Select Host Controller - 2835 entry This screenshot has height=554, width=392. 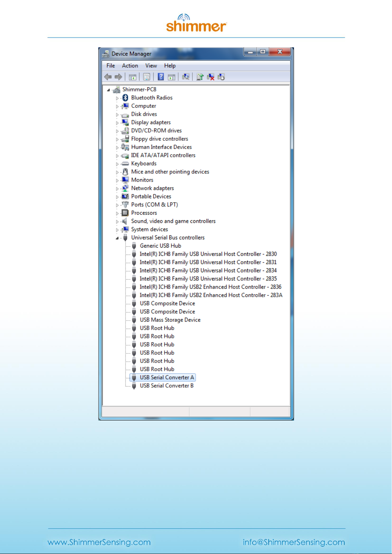click(x=208, y=278)
